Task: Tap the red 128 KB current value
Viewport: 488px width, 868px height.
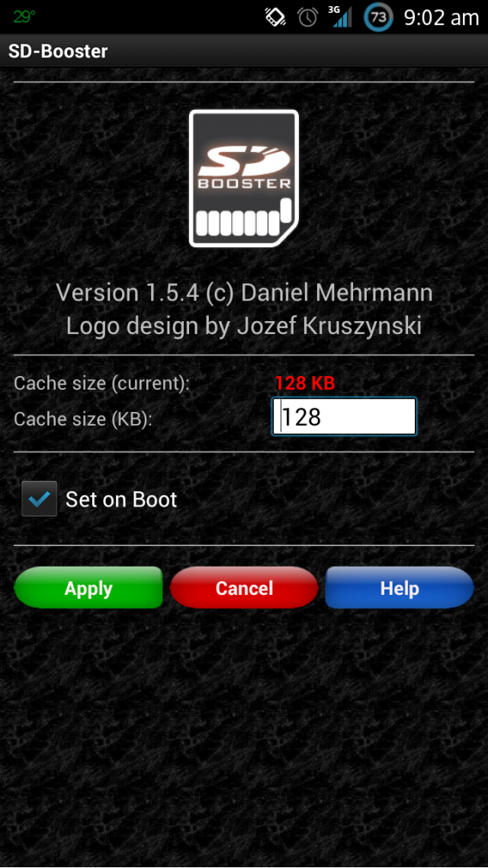Action: click(x=305, y=383)
